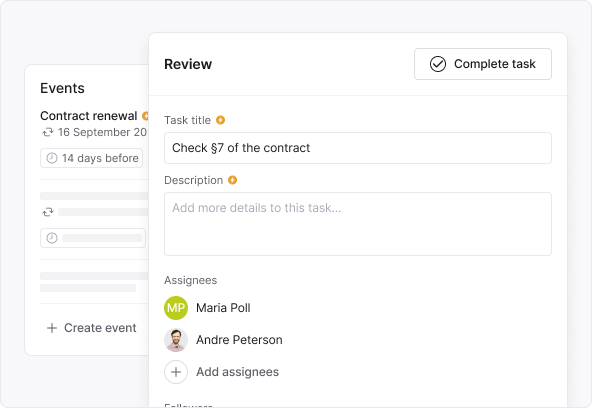Click the orange lightning icon beside Description
The image size is (592, 408).
click(232, 180)
